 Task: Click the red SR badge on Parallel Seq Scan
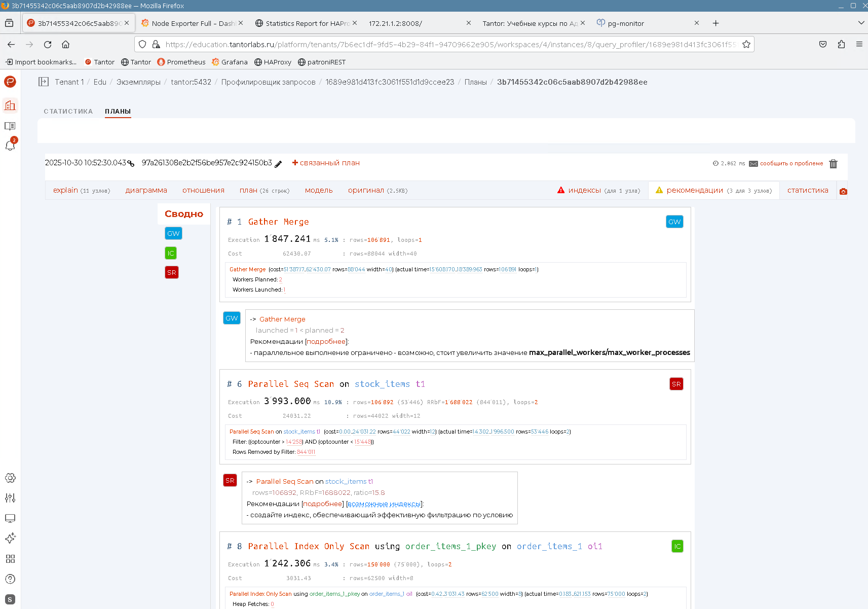(x=676, y=384)
